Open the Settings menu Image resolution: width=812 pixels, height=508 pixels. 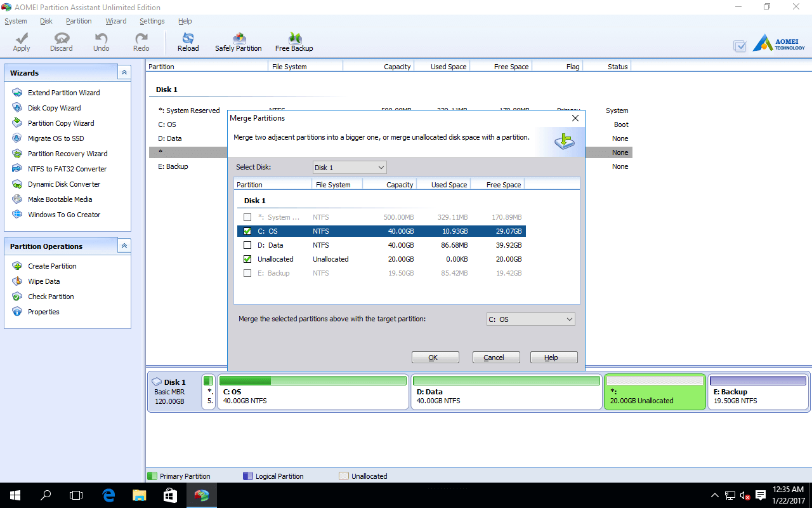[152, 21]
